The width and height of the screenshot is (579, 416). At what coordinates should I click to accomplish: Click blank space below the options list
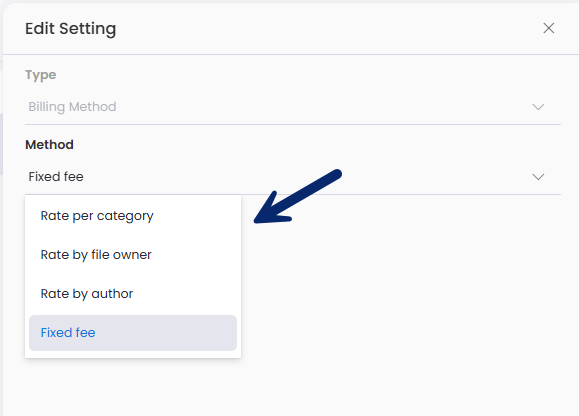288,388
